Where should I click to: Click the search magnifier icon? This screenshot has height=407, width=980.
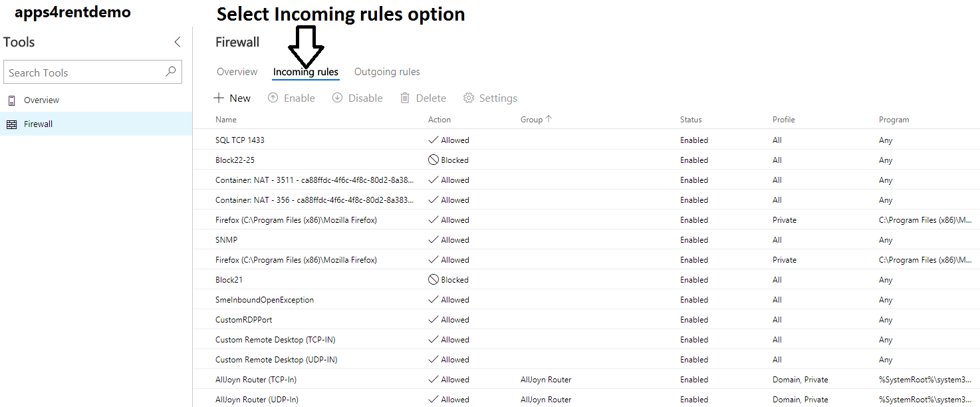pyautogui.click(x=171, y=72)
